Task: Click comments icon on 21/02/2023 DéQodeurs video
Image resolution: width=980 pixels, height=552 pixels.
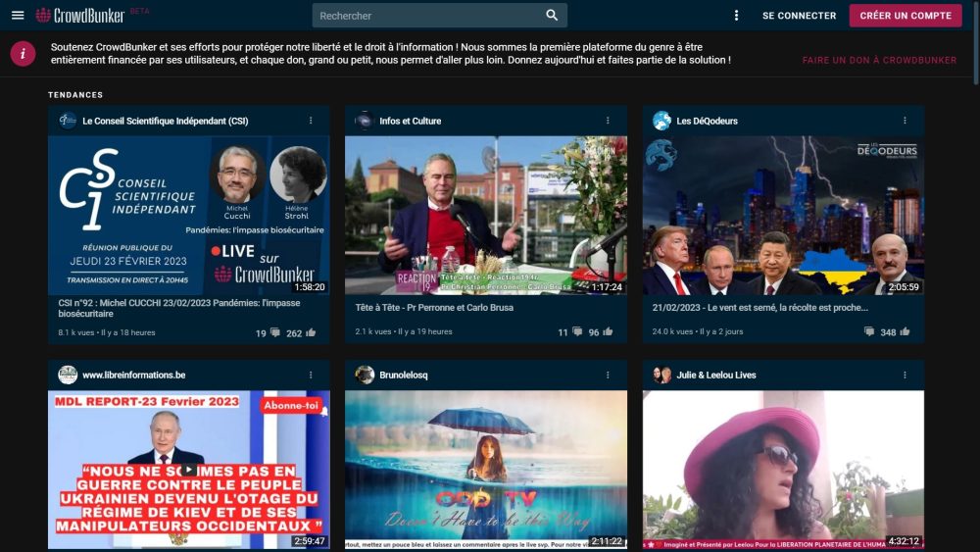Action: 868,331
